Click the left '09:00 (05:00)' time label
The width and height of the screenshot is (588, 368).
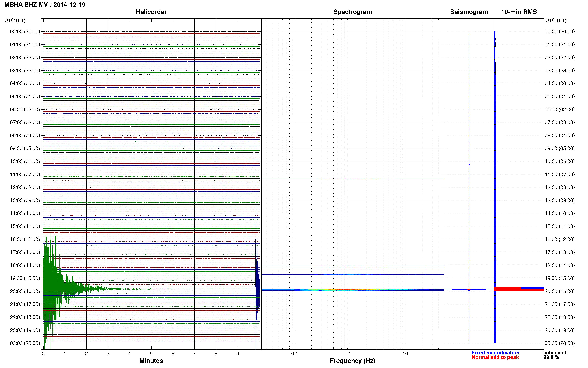(x=25, y=148)
